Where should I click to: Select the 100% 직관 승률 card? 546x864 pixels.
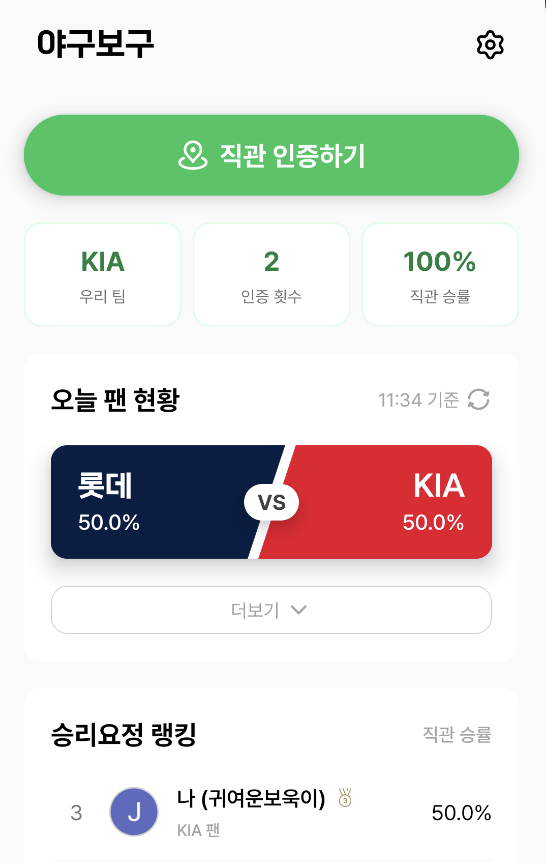pos(440,274)
